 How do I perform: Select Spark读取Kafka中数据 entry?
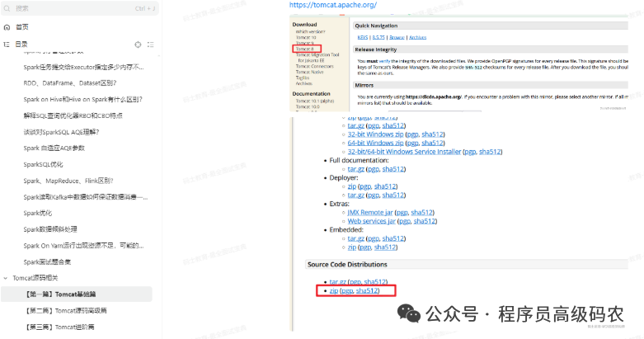point(86,197)
